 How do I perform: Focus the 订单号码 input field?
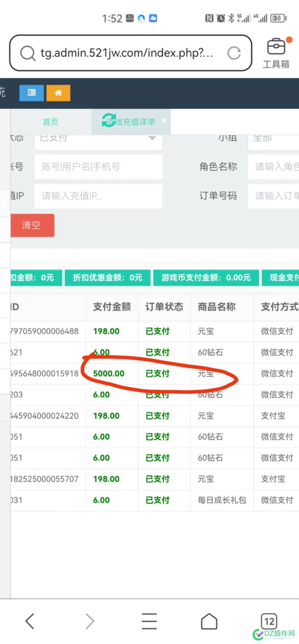[273, 196]
